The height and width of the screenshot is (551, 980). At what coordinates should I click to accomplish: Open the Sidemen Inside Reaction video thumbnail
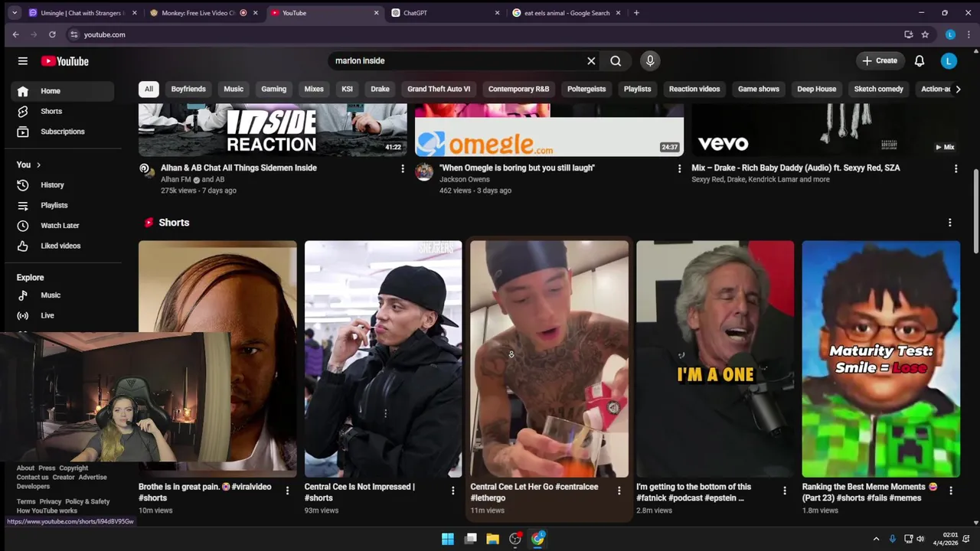pyautogui.click(x=273, y=130)
